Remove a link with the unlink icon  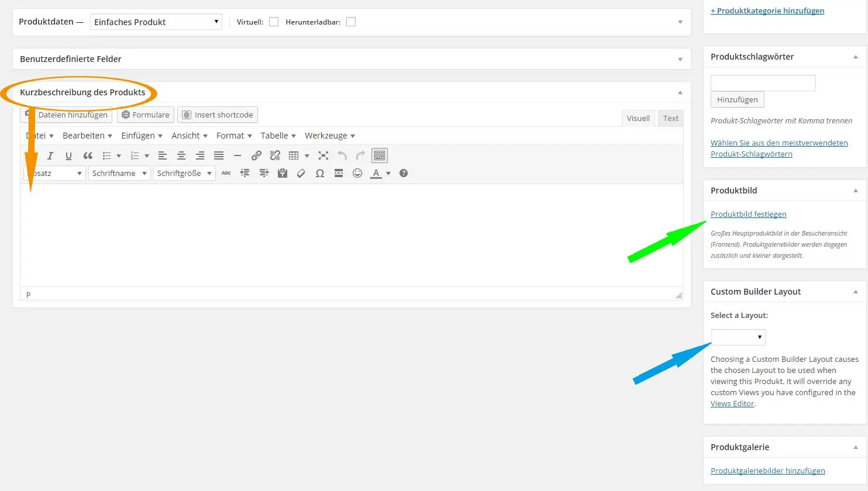pos(274,155)
